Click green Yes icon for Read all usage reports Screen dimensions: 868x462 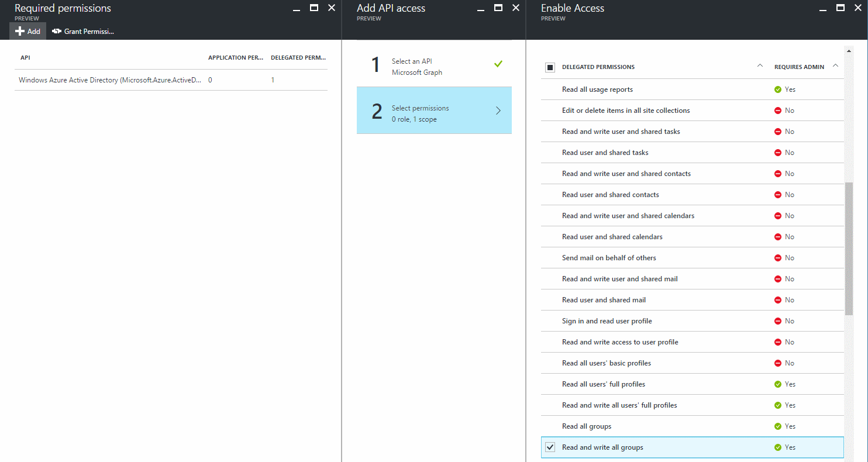pos(778,89)
